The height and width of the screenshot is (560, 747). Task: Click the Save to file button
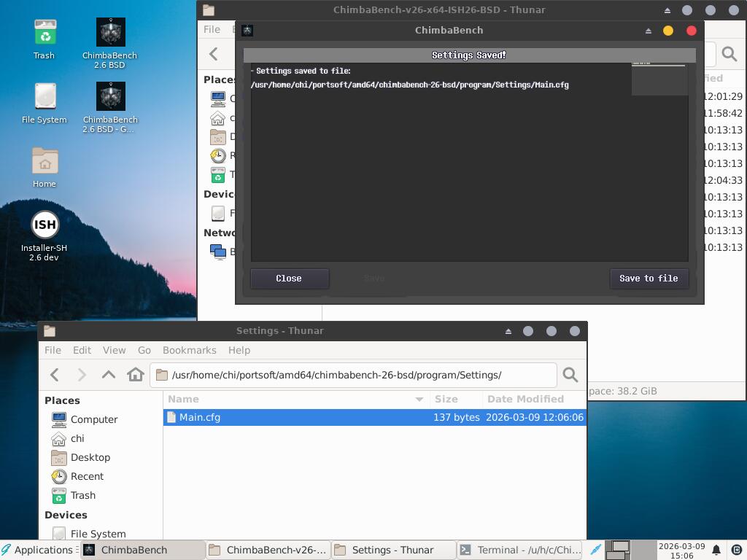[x=649, y=279]
